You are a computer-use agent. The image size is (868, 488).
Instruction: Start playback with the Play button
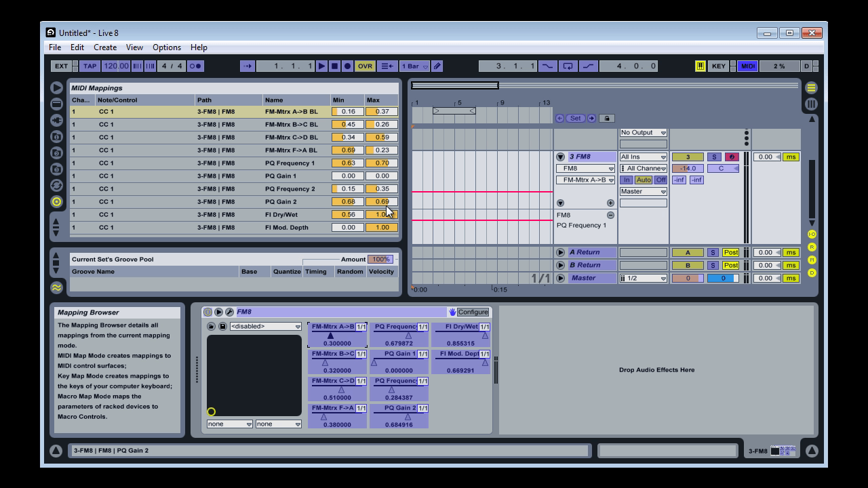(x=322, y=66)
